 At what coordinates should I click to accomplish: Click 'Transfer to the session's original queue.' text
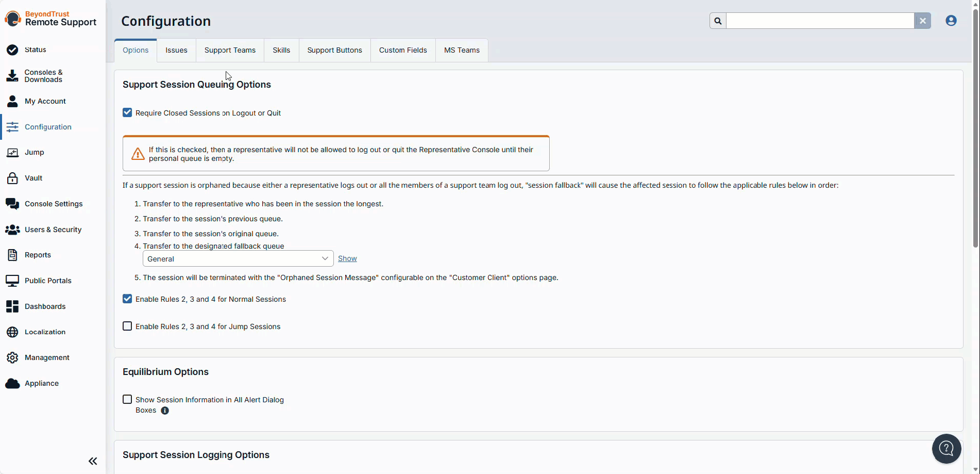(x=211, y=234)
